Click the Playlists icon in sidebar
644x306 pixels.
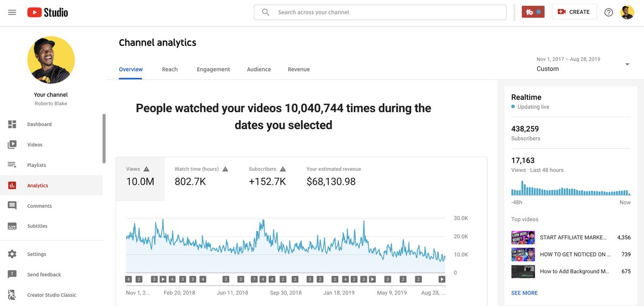point(12,165)
